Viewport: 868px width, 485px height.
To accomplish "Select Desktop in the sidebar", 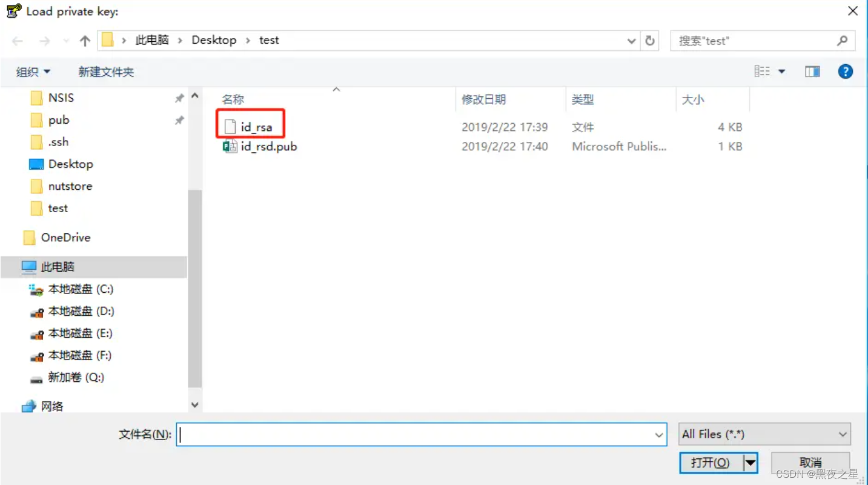I will (x=70, y=164).
